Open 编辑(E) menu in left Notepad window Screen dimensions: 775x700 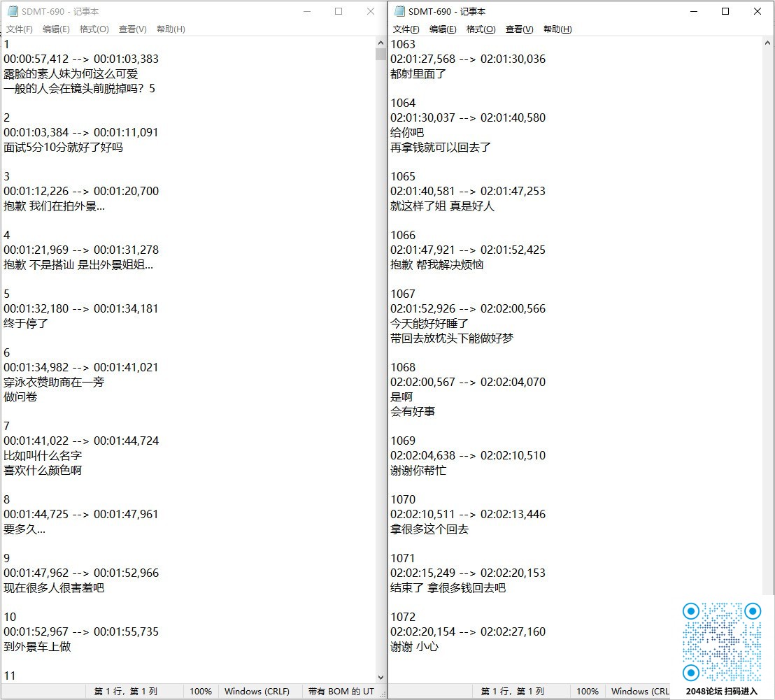[56, 29]
